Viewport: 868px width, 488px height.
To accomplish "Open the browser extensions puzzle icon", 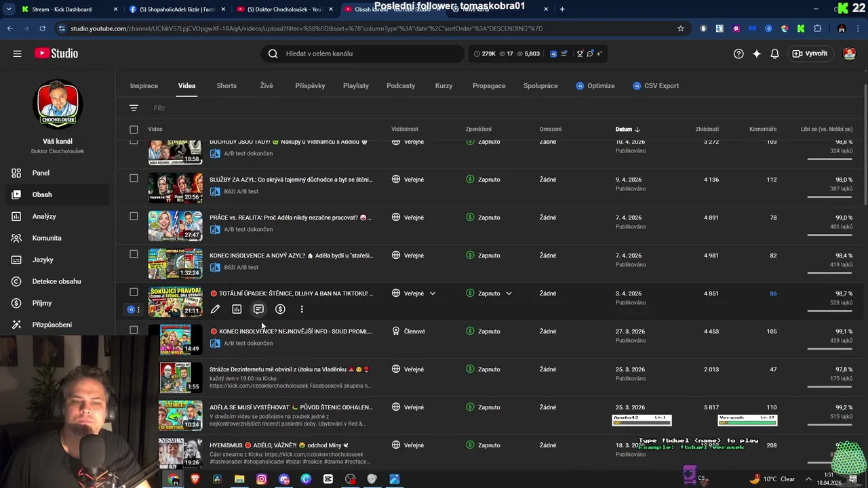I will [817, 28].
